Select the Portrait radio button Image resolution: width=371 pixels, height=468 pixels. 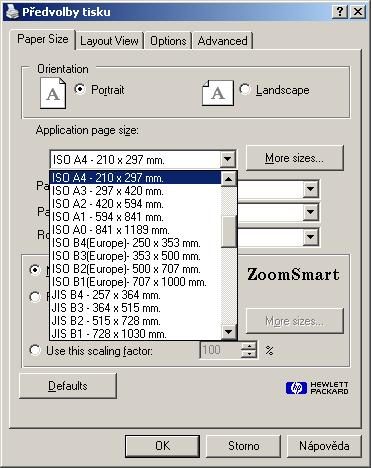tap(80, 89)
